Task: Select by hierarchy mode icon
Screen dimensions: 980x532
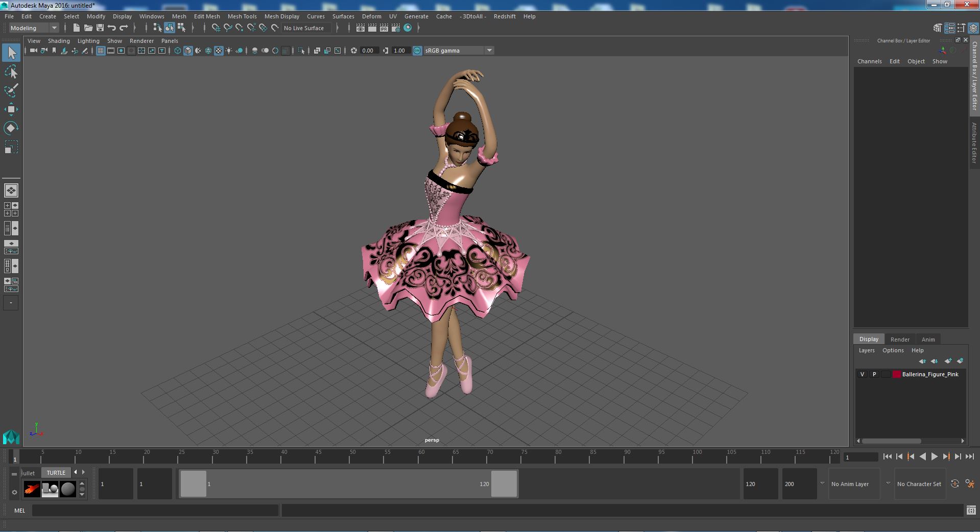Action: (x=157, y=28)
